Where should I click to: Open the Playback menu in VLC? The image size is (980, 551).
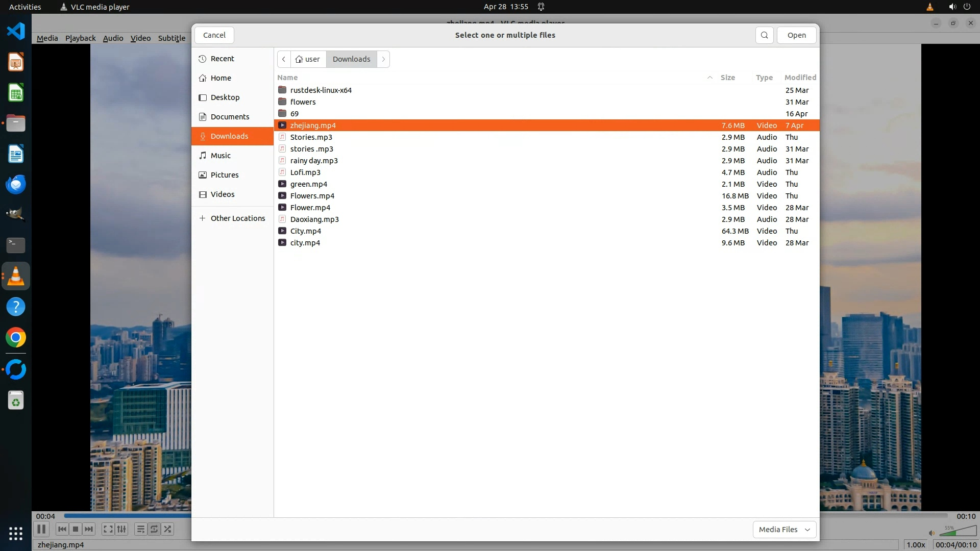pyautogui.click(x=80, y=38)
